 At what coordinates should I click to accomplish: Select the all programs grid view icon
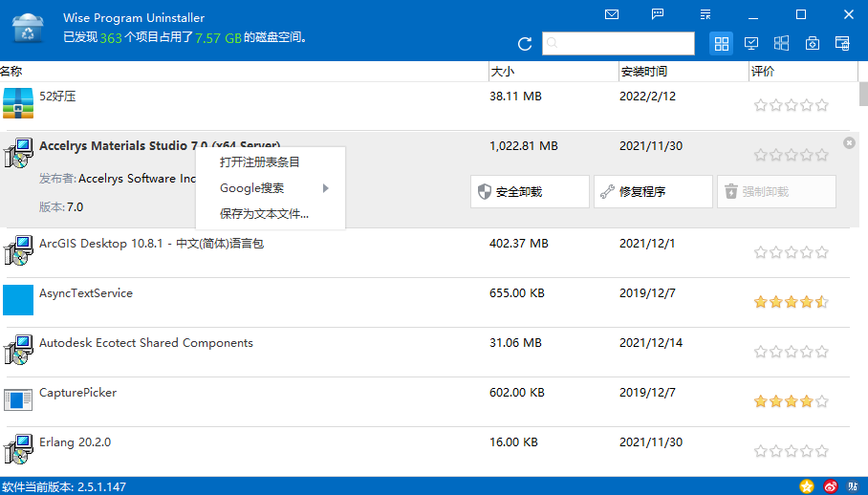pyautogui.click(x=722, y=43)
